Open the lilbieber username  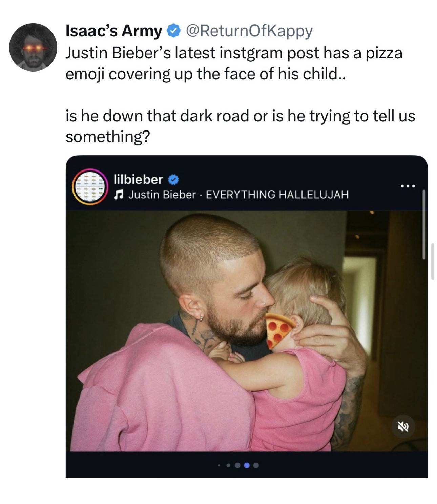pyautogui.click(x=138, y=179)
